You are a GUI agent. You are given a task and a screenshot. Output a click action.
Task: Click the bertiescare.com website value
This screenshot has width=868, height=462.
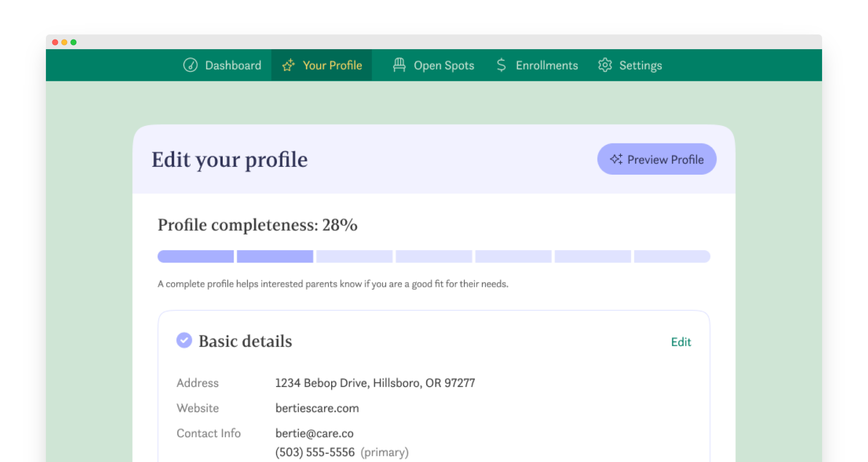tap(317, 408)
